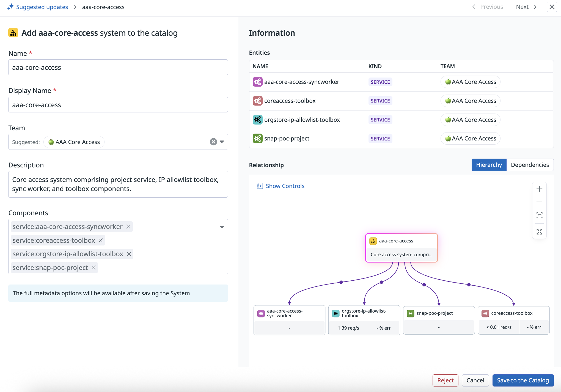This screenshot has height=392, width=561.
Task: Remove service:coreaccess-toolbox component tag
Action: pos(101,241)
